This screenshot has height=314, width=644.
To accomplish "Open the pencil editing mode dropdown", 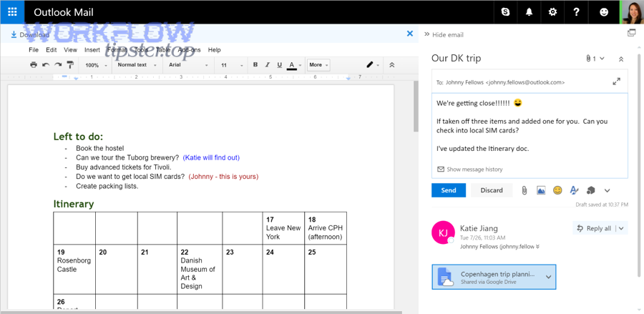I will point(373,65).
